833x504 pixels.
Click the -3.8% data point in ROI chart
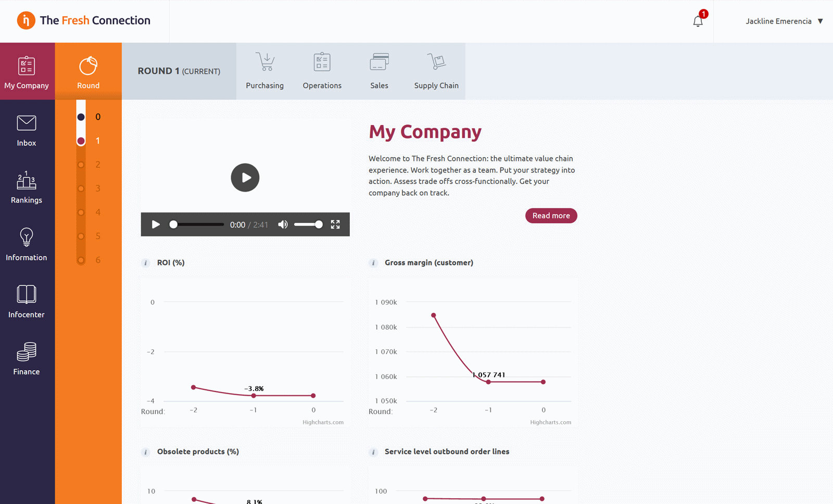click(254, 396)
